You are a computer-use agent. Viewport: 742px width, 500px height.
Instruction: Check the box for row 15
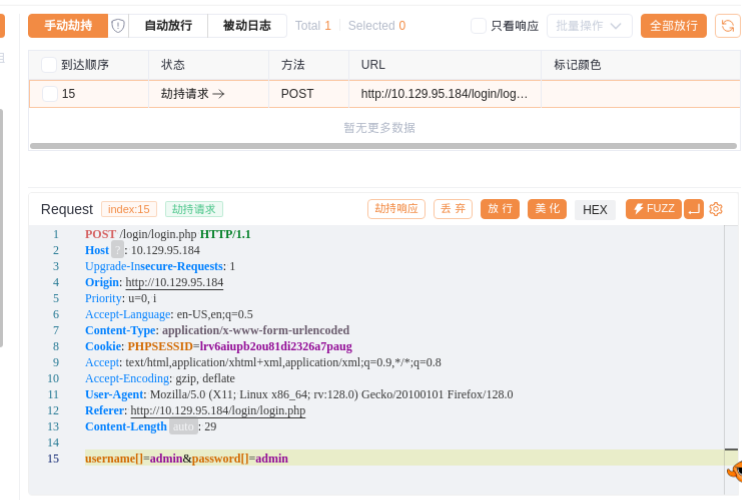pyautogui.click(x=50, y=94)
